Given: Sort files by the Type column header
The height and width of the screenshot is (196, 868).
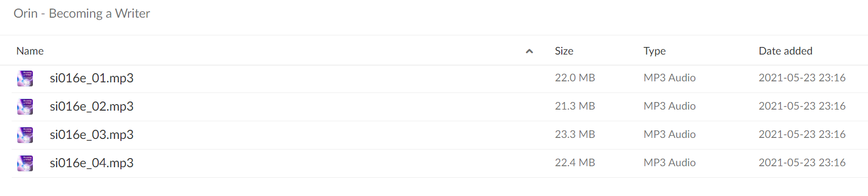Looking at the screenshot, I should click(654, 51).
